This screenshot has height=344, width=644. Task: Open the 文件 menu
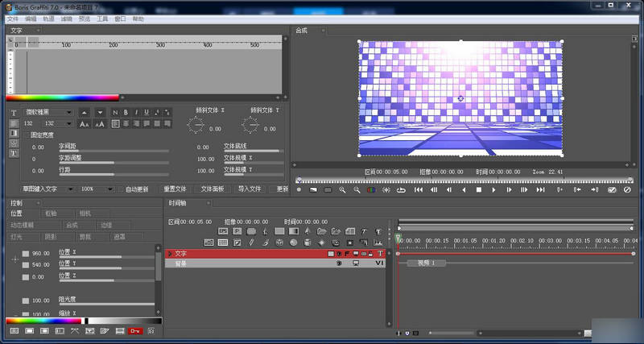pyautogui.click(x=12, y=18)
